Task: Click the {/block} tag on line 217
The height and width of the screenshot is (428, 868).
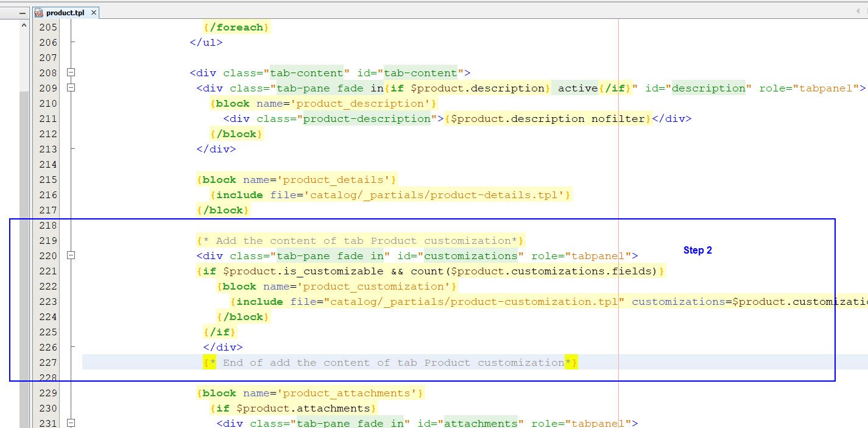Action: pyautogui.click(x=223, y=210)
